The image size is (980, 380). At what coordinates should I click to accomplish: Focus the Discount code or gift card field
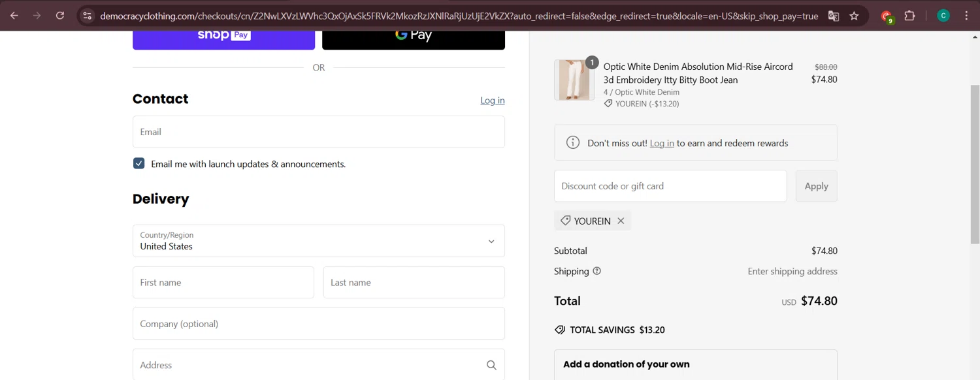tap(670, 186)
